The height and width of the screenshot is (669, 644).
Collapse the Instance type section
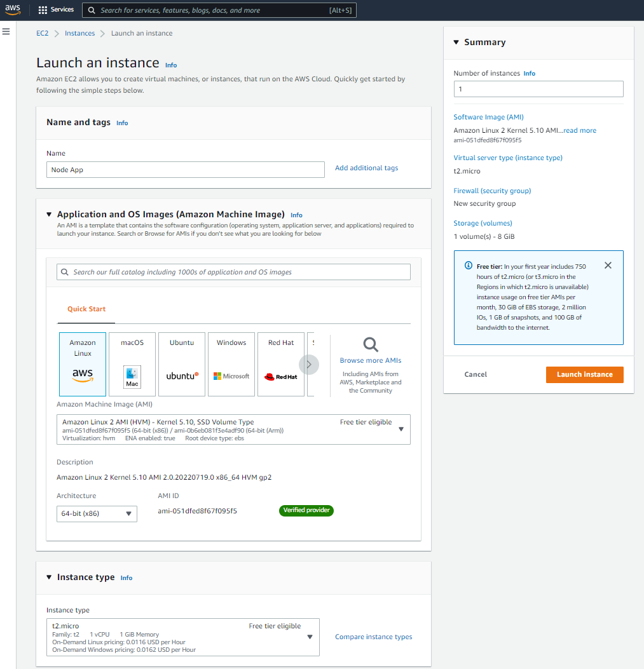49,578
